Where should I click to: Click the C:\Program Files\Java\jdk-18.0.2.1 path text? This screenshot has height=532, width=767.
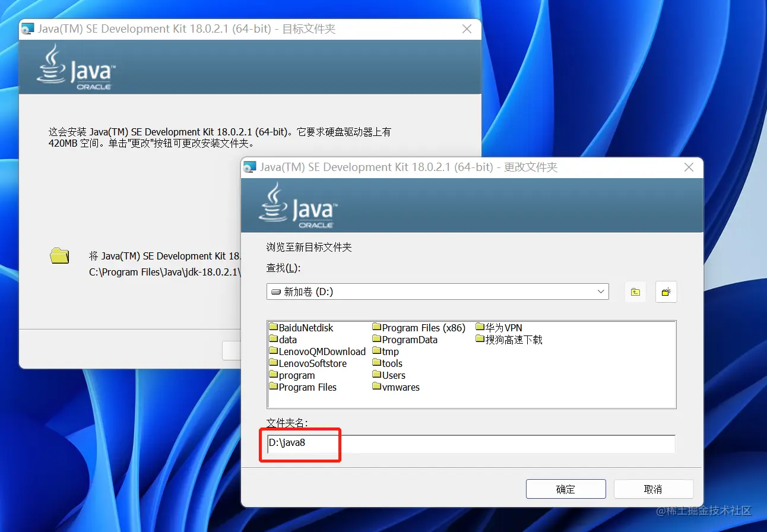165,273
